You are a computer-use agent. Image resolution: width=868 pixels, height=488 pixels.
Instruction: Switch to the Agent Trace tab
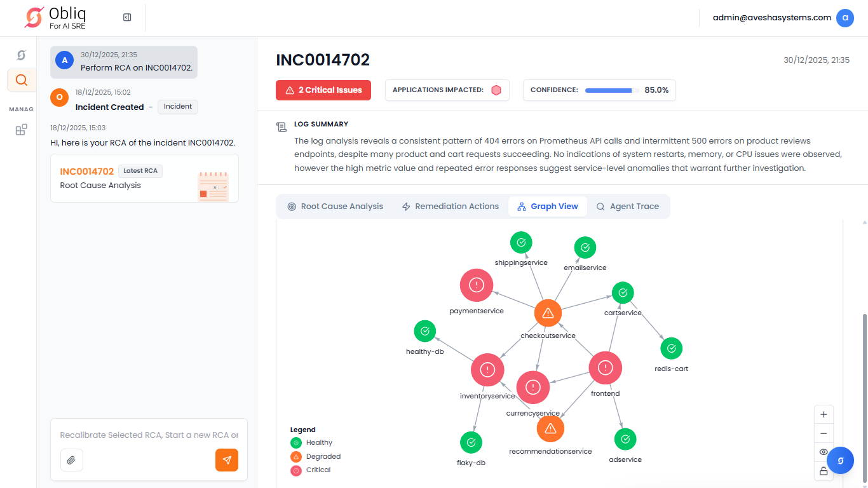tap(627, 207)
